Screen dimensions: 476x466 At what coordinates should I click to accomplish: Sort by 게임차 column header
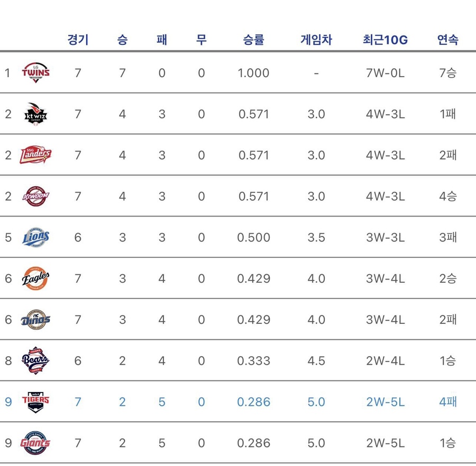pos(316,40)
